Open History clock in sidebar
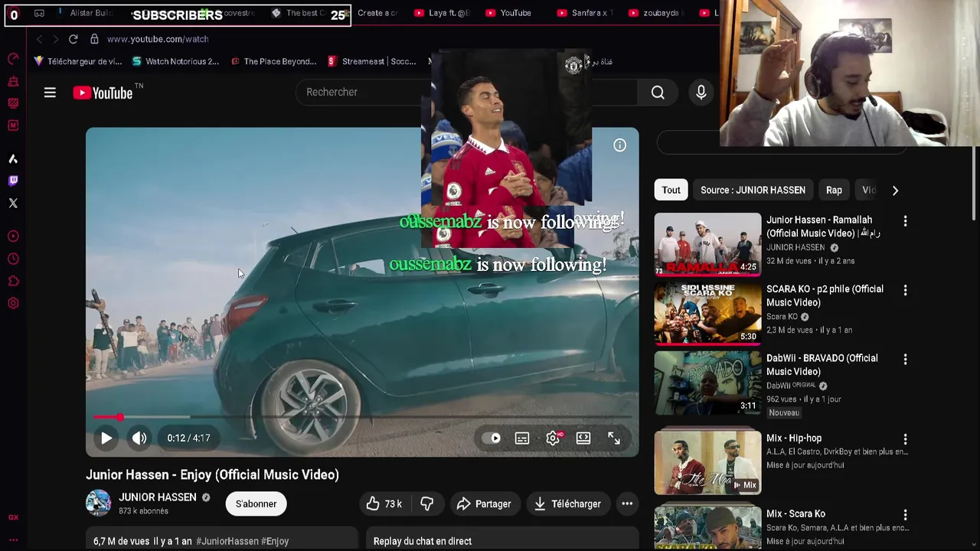Screen dimensions: 980x551 13,259
